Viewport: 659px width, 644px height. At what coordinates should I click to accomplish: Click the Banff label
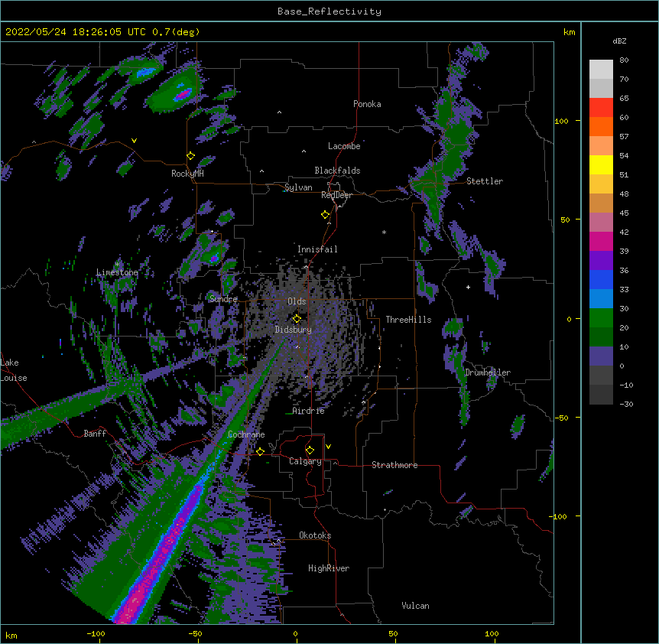click(x=95, y=434)
